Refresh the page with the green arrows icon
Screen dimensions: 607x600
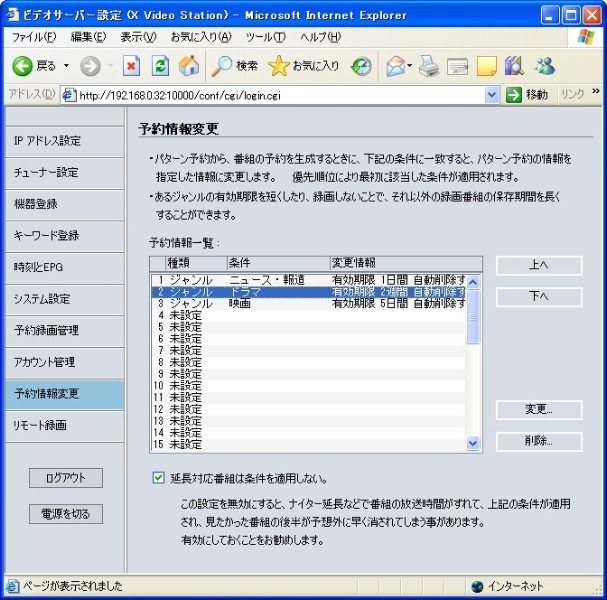point(160,66)
